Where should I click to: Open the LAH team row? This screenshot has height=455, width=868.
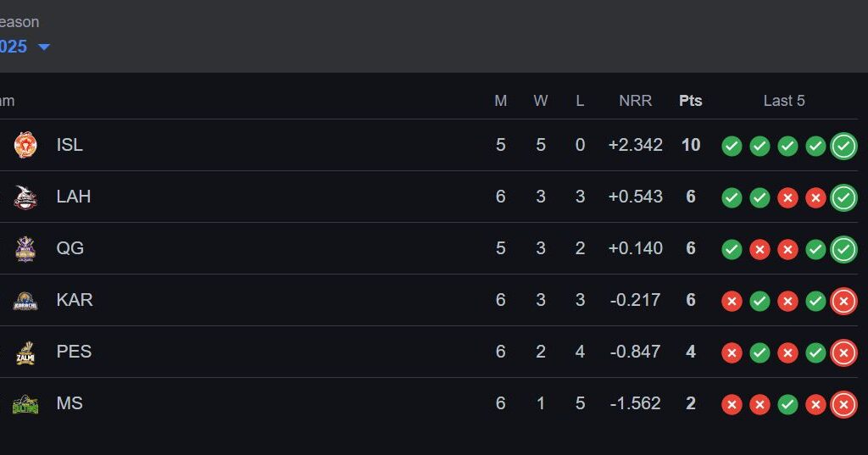(x=428, y=197)
